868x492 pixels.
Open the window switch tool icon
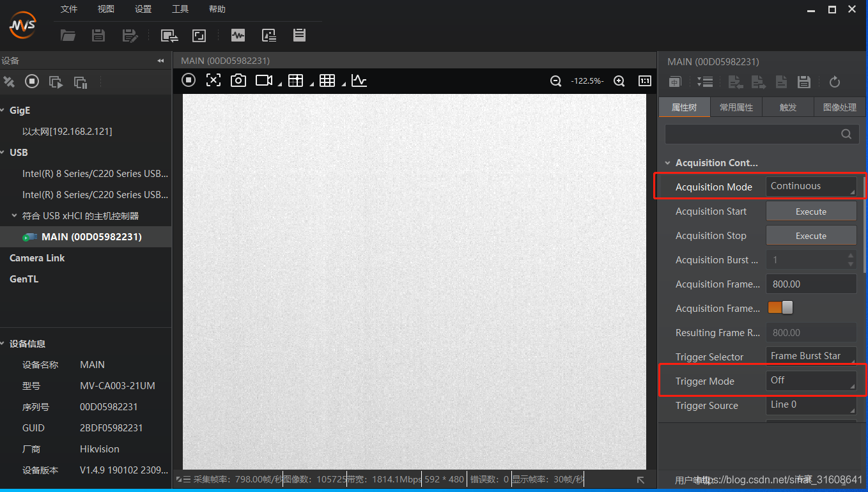169,36
